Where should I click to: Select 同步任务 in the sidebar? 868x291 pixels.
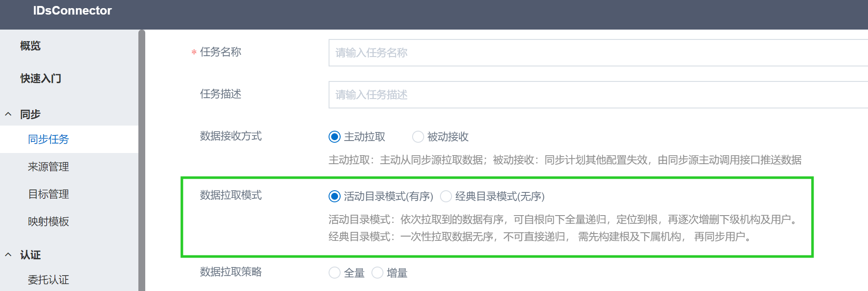coord(48,139)
